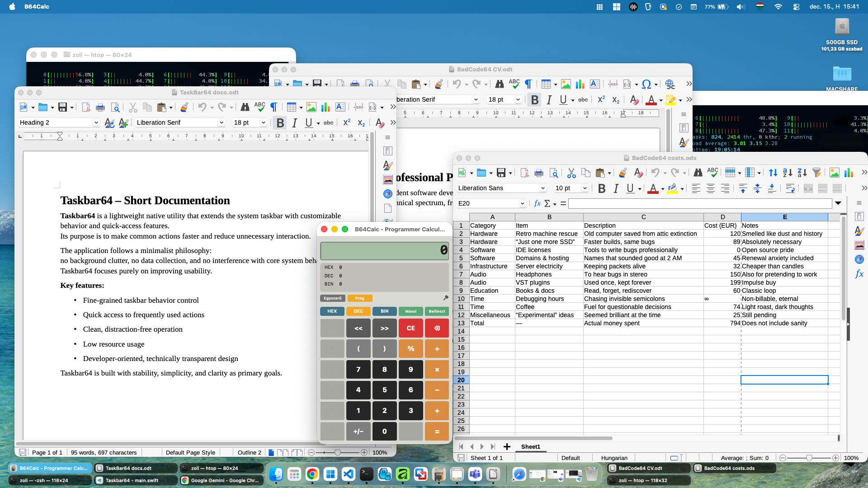Switch calculator to Prog mode

(x=359, y=298)
